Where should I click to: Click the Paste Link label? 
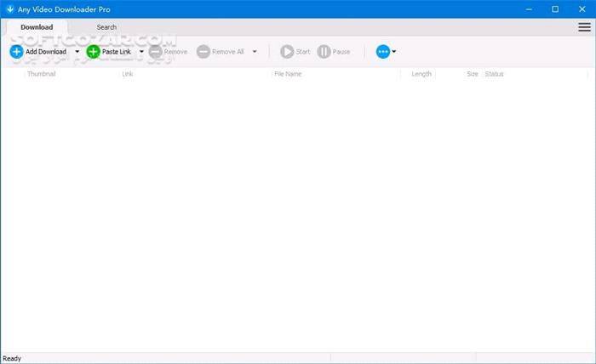[x=117, y=52]
